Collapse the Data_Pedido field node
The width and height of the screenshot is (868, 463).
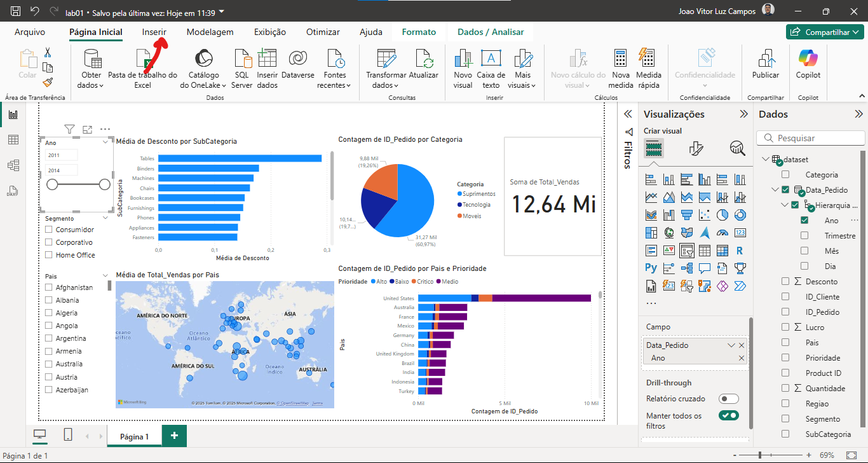(x=775, y=190)
